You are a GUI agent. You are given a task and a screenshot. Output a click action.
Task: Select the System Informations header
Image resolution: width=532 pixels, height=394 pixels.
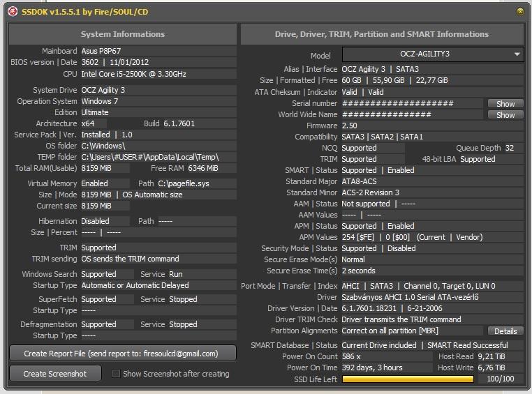click(123, 34)
